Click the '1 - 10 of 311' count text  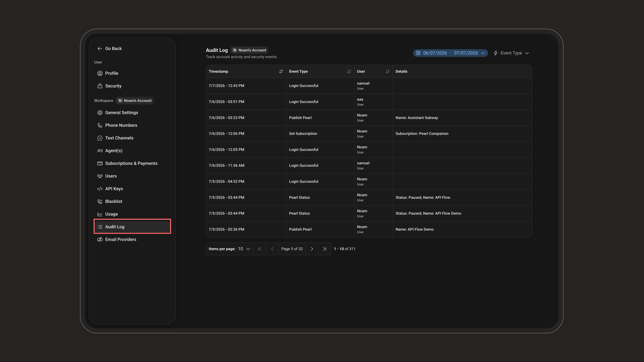pos(345,249)
